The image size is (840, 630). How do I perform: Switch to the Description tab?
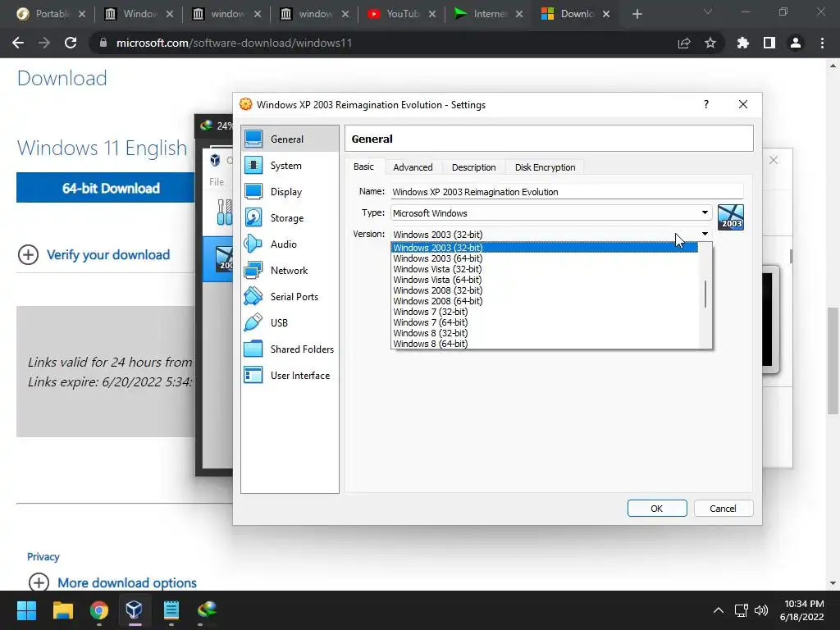click(x=473, y=167)
